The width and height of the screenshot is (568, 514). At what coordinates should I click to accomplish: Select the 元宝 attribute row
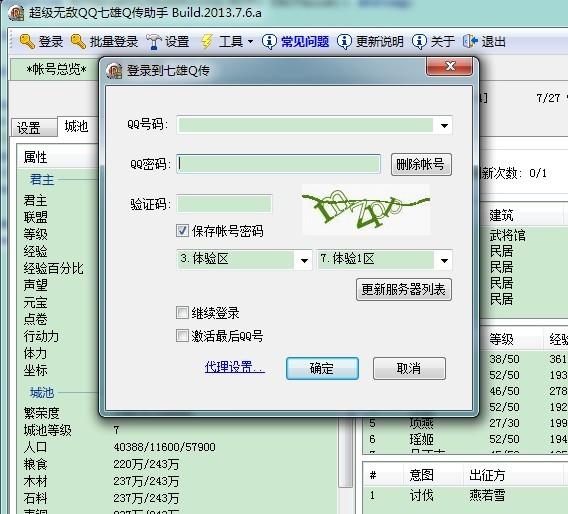(x=36, y=302)
